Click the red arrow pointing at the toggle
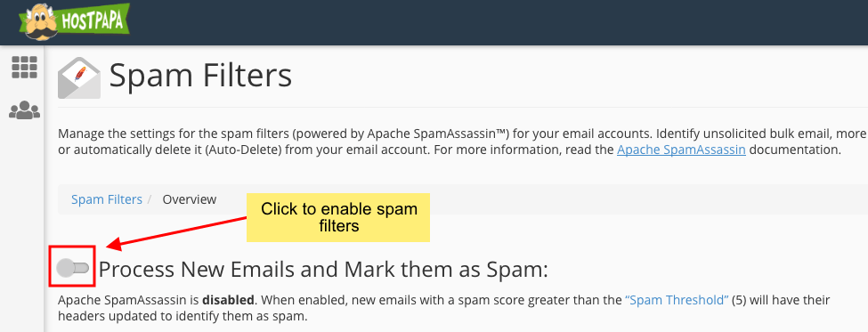868x332 pixels. tap(175, 231)
